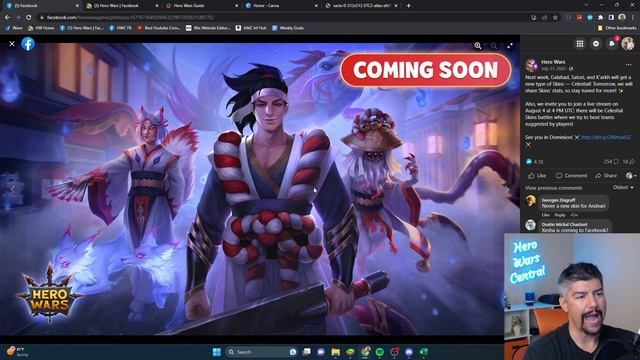Open the browser three-dot menu
The image size is (640, 360).
click(633, 18)
